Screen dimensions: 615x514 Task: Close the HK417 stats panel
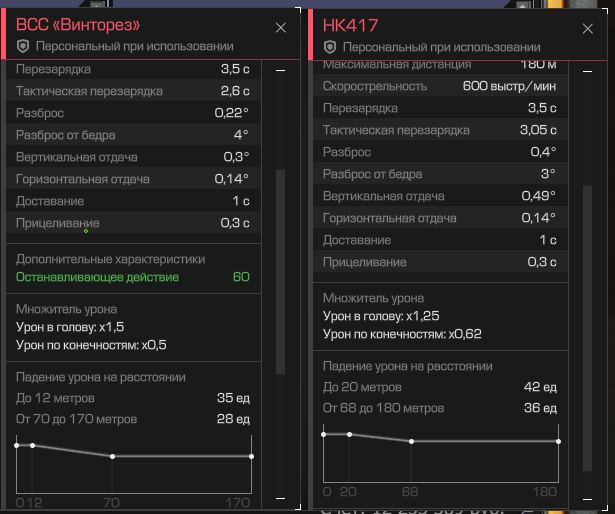tap(588, 28)
